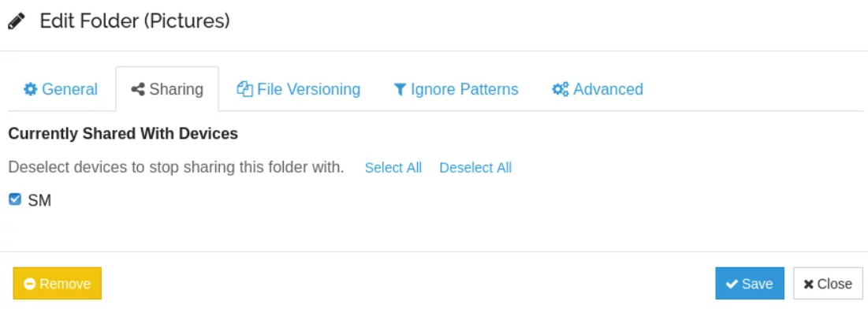Click the Deselect All link

click(x=475, y=168)
